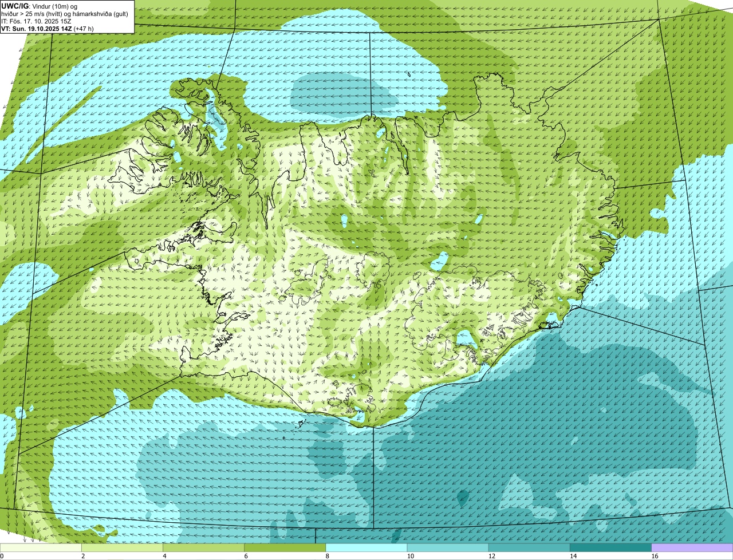This screenshot has height=560, width=733.
Task: Click the dark teal 14–16 m/s swatch
Action: (x=610, y=547)
